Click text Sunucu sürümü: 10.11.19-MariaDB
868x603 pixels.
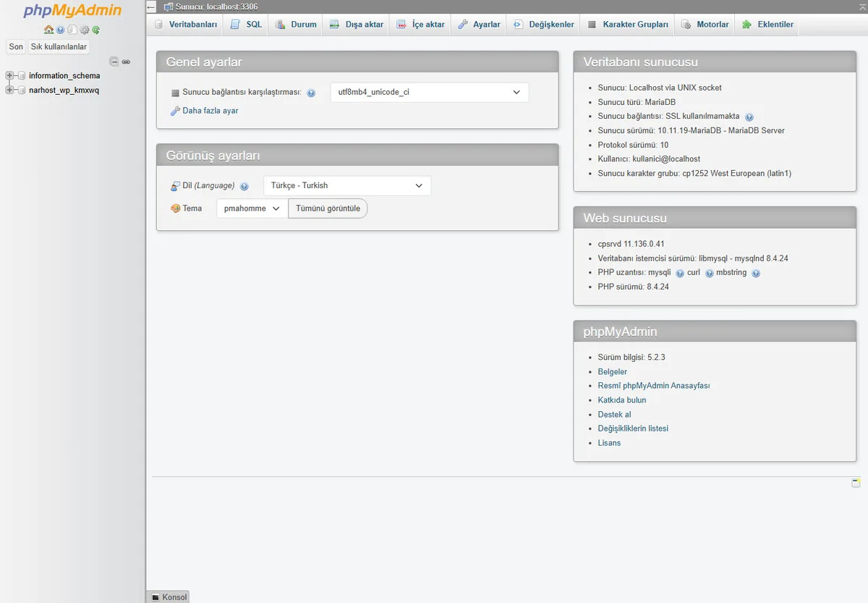pyautogui.click(x=692, y=131)
